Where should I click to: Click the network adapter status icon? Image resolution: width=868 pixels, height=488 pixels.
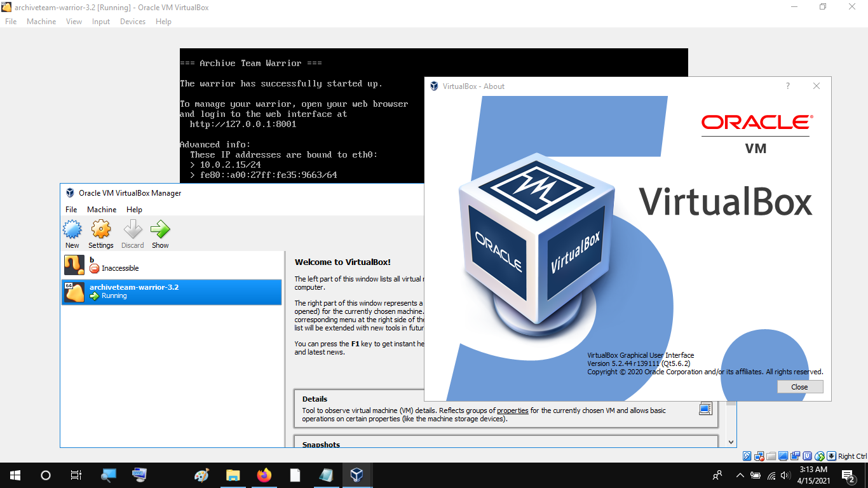tap(759, 456)
